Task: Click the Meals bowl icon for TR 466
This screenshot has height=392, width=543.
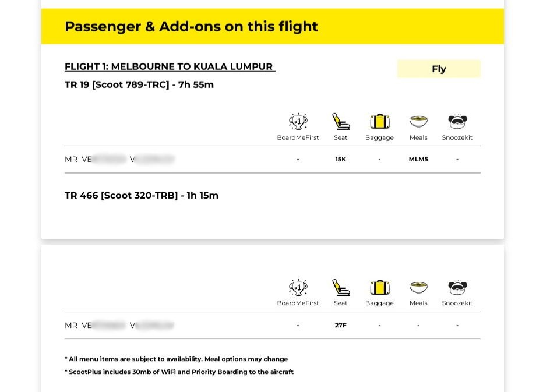Action: [418, 287]
